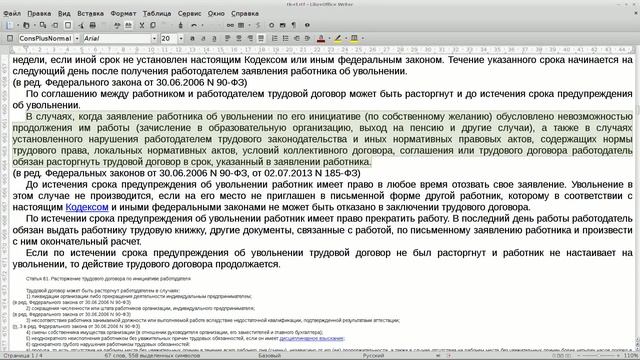Image resolution: width=640 pixels, height=360 pixels.
Task: Click the Cut scissors icon
Action: [x=142, y=25]
